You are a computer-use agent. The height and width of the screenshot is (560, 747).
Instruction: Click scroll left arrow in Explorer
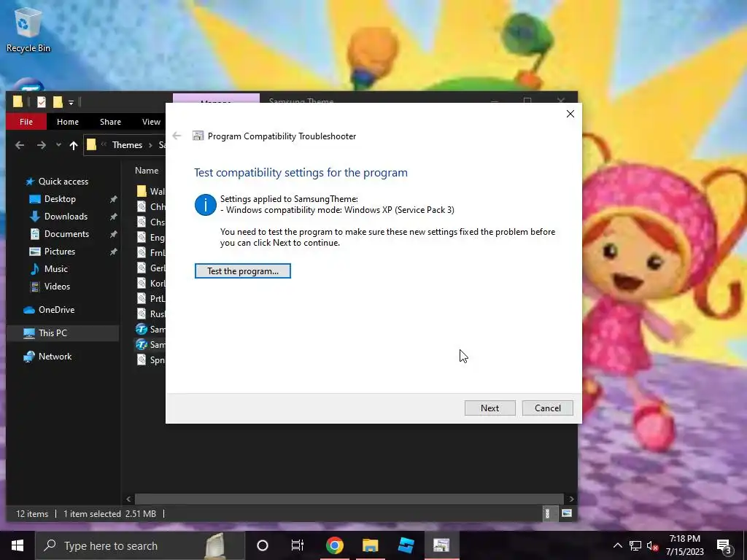click(x=128, y=499)
